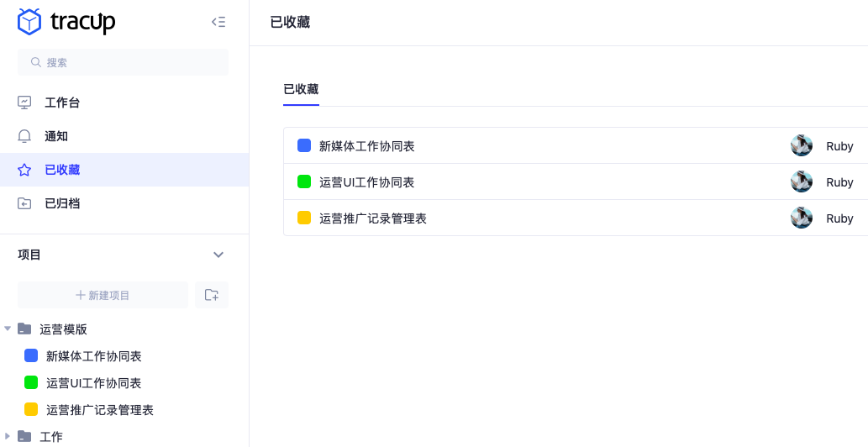The width and height of the screenshot is (868, 447).
Task: Click the yellow square beside sidebar 运营推广记录管理表
Action: (x=31, y=409)
